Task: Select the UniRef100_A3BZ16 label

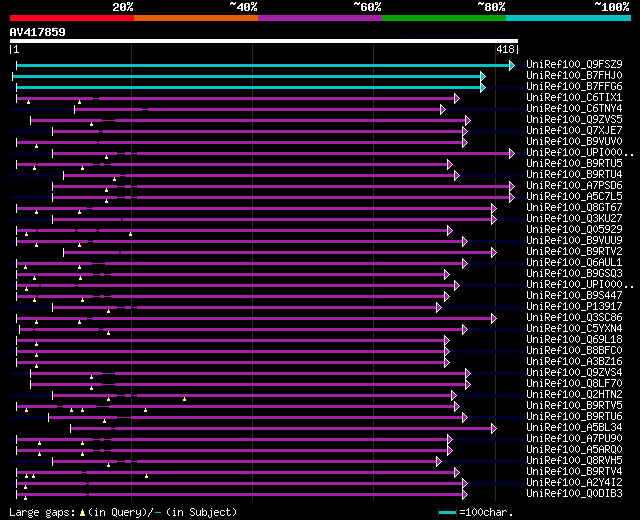Action: click(x=574, y=362)
